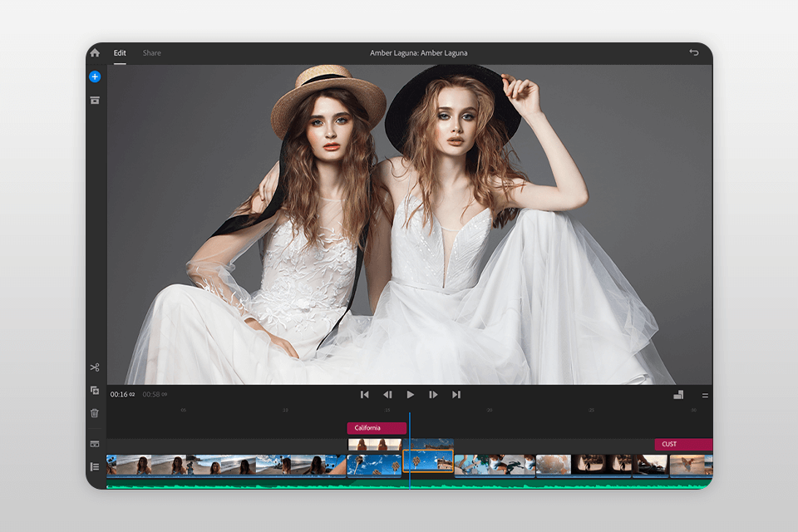Expand audio with the bottom-left list icon
The image size is (798, 532).
[x=95, y=467]
